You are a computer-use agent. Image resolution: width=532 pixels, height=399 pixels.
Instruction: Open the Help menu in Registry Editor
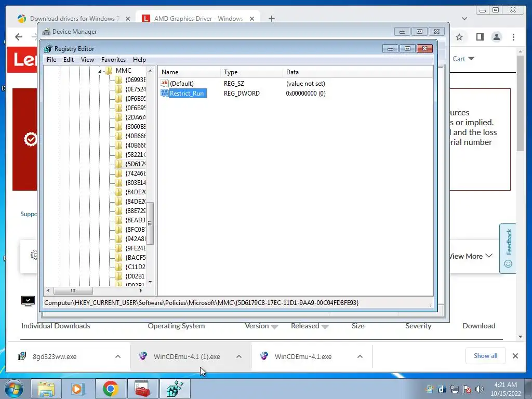tap(139, 60)
